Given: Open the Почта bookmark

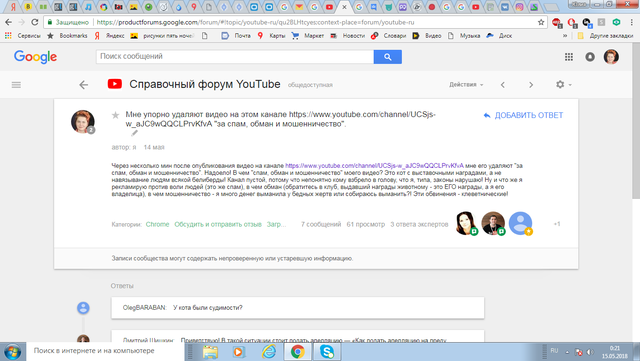Looking at the screenshot, I should click(x=236, y=36).
